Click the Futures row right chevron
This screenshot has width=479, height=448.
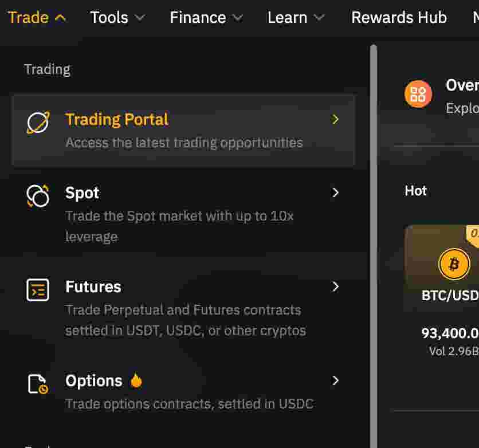coord(336,286)
